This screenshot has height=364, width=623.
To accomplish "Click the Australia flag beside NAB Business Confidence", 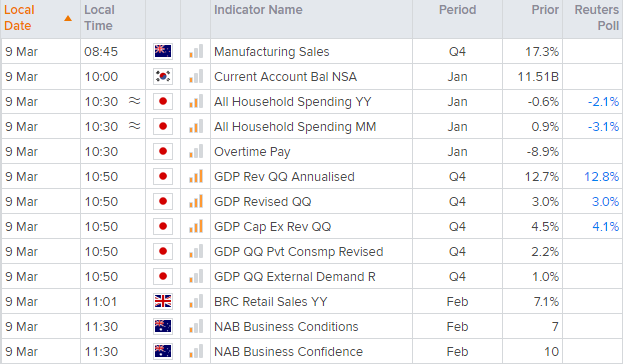I will (x=163, y=351).
